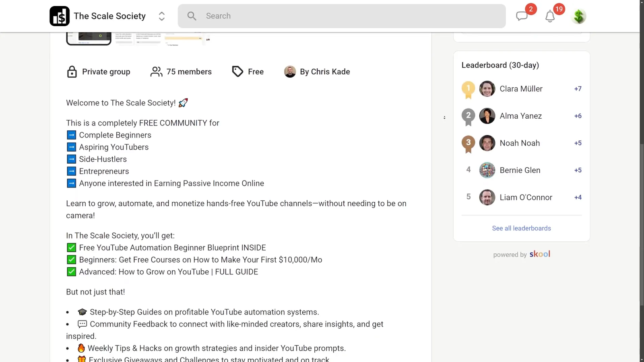644x362 pixels.
Task: Click the rocket emoji in welcome line
Action: click(x=183, y=103)
